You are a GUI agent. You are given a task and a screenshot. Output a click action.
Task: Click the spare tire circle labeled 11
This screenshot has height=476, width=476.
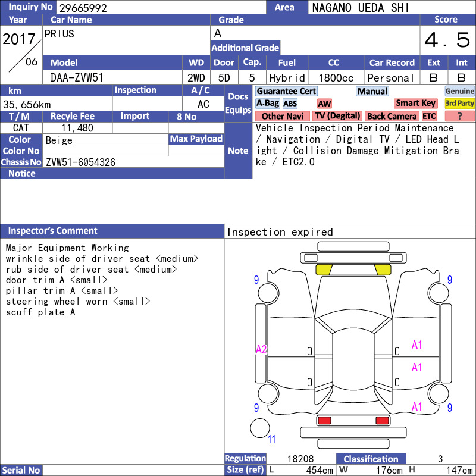coord(260,428)
